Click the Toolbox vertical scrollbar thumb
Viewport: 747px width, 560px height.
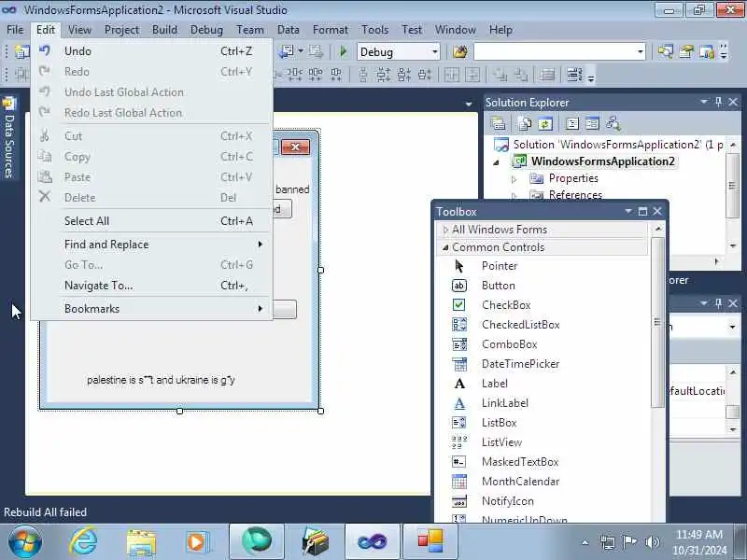coord(657,322)
